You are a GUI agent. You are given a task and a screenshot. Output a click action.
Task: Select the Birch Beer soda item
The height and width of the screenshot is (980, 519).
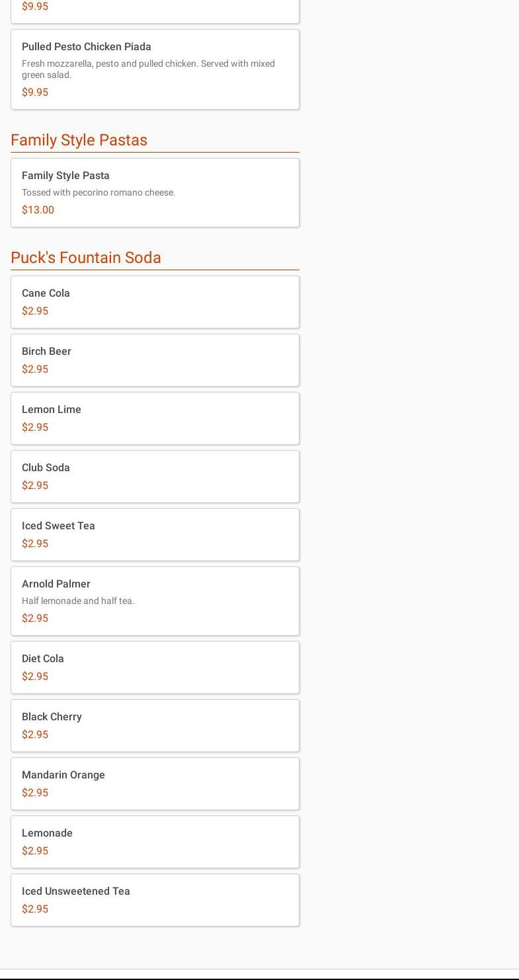[155, 359]
